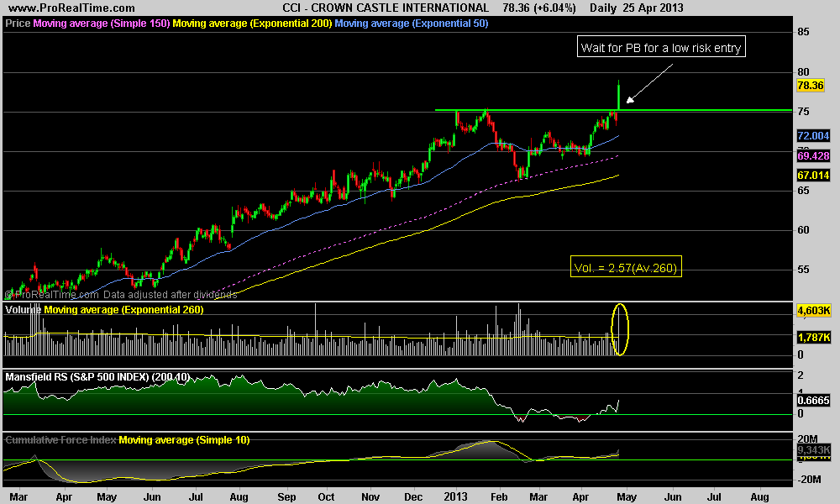Screen dimensions: 840x504
Task: Click the Feb label on the time axis
Action: click(x=499, y=497)
